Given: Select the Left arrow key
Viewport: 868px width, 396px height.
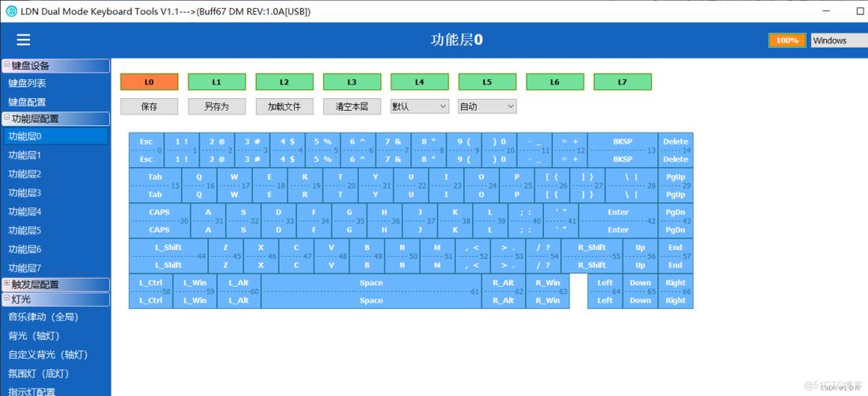Looking at the screenshot, I should 605,291.
